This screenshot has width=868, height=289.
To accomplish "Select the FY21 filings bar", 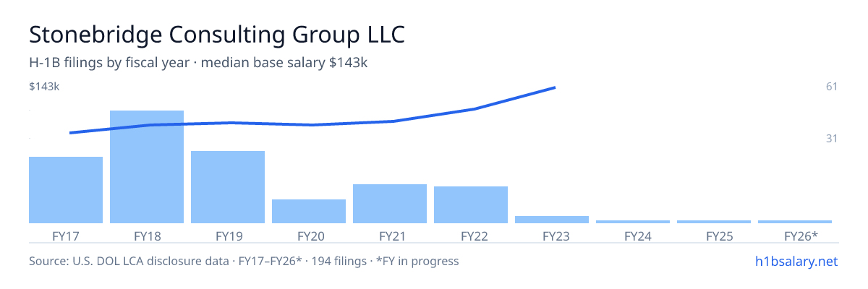I will (x=390, y=204).
